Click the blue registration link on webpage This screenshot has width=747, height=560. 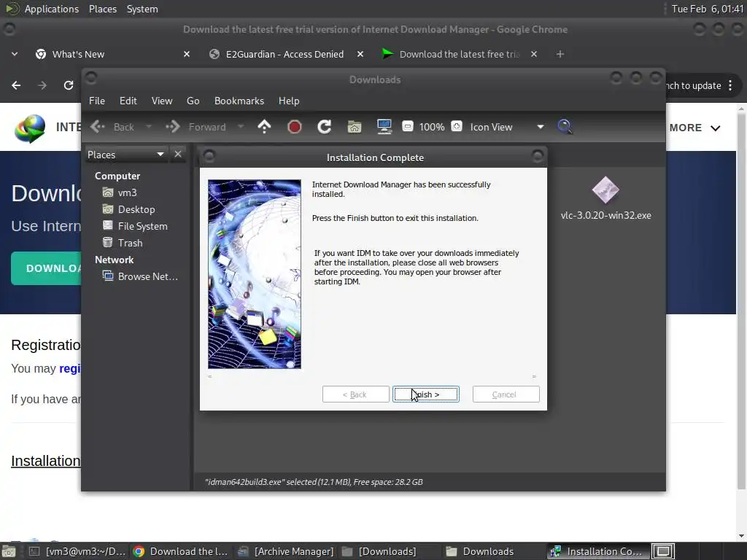pos(70,368)
